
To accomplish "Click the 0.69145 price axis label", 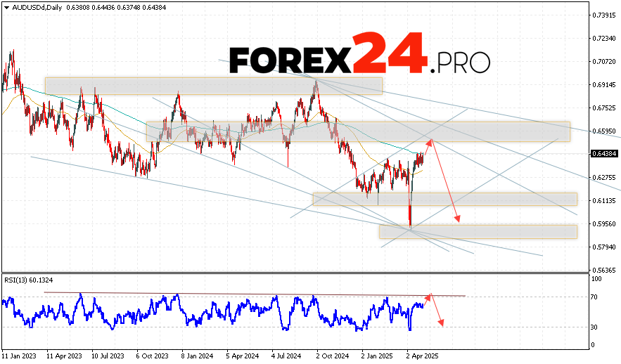I will point(604,84).
